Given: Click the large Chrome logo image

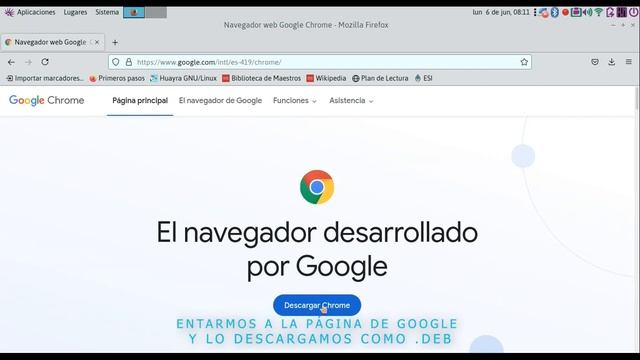Looking at the screenshot, I should (x=317, y=187).
